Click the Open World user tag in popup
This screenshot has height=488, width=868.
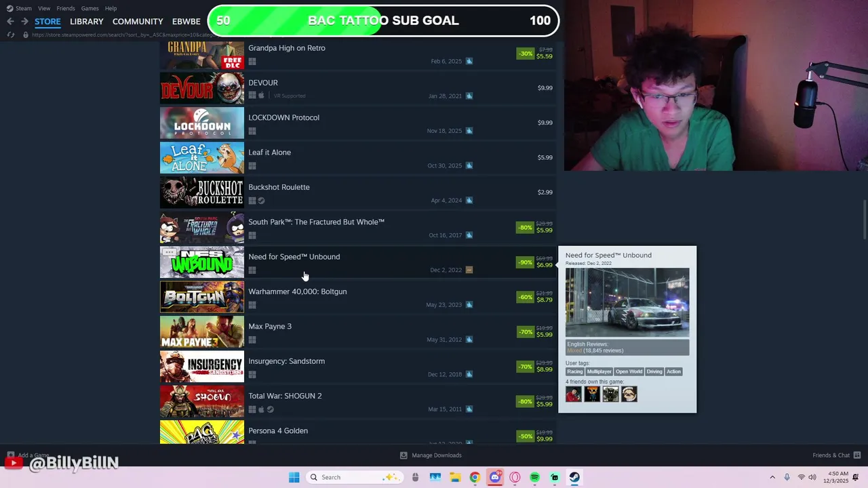tap(629, 371)
